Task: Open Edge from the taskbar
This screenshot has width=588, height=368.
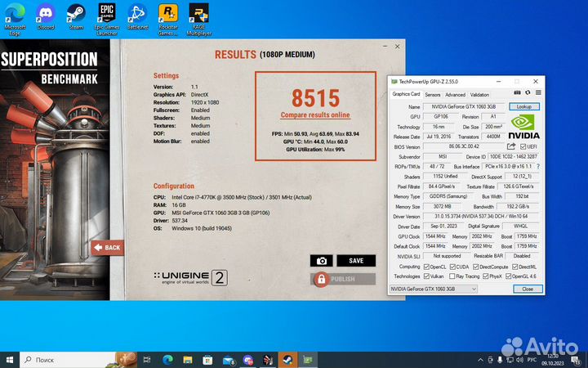Action: (x=167, y=360)
